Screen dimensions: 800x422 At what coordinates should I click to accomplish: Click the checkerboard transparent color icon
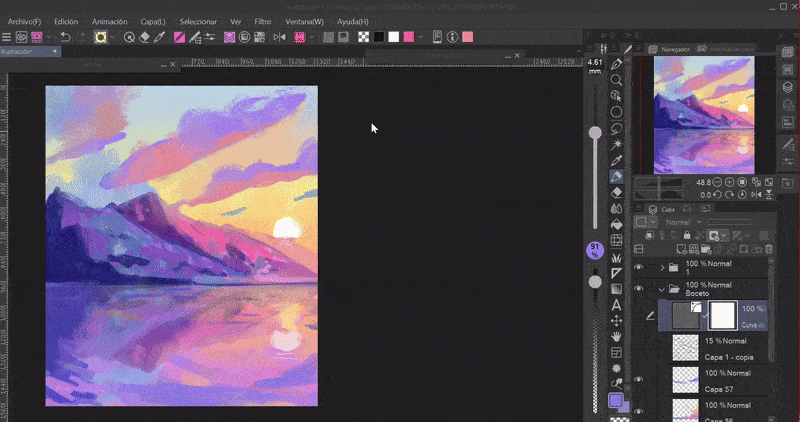click(x=363, y=37)
